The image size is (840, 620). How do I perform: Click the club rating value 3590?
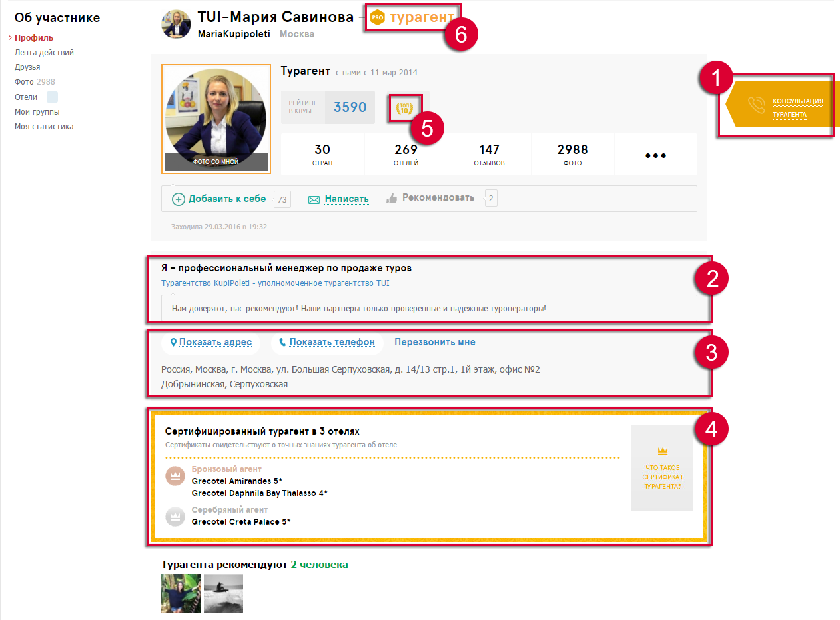350,107
